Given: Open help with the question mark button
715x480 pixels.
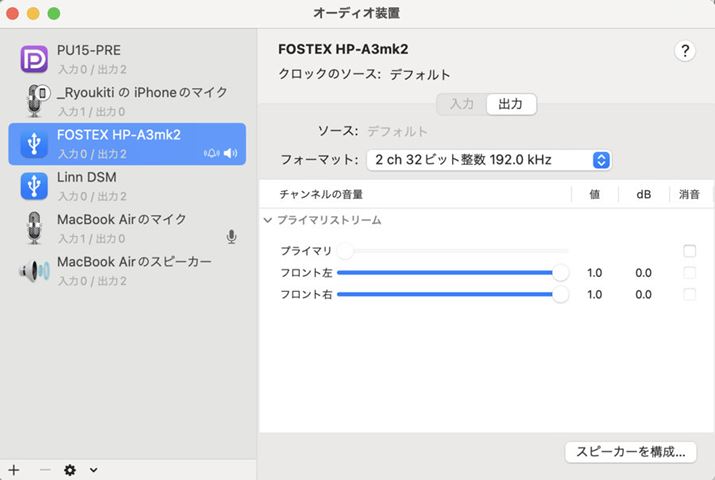Looking at the screenshot, I should tap(685, 52).
